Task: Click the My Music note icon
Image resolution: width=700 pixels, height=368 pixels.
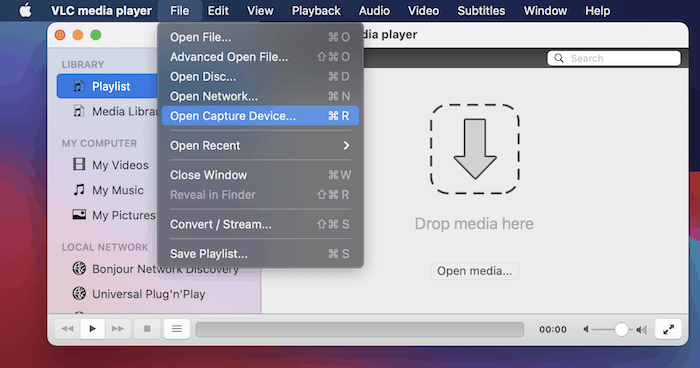Action: point(79,189)
